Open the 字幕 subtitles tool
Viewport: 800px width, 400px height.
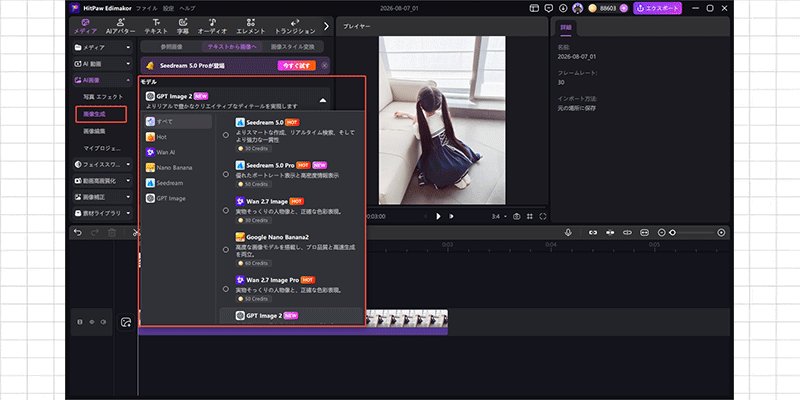click(x=183, y=27)
